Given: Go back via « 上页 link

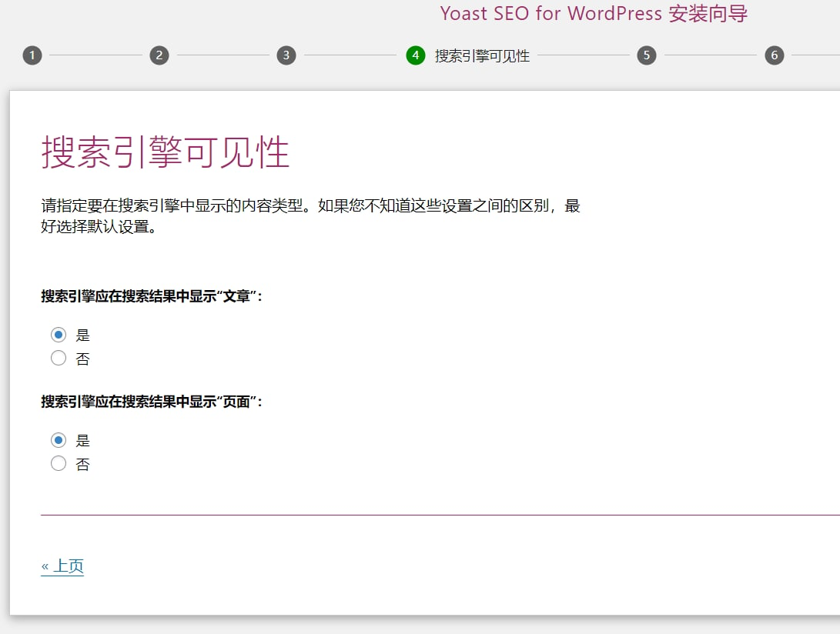Looking at the screenshot, I should tap(62, 566).
